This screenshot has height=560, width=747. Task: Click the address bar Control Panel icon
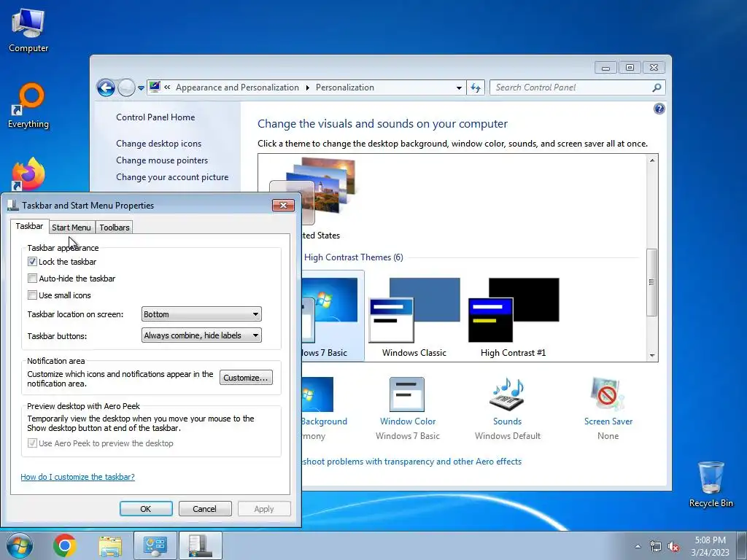tap(155, 87)
